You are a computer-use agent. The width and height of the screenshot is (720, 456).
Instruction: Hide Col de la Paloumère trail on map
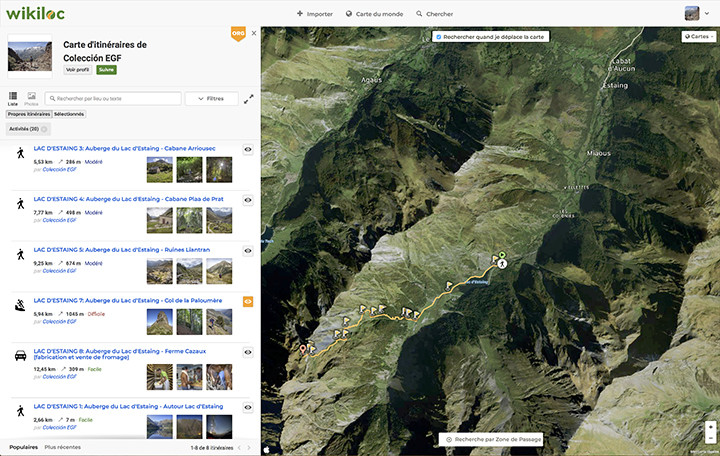click(248, 301)
